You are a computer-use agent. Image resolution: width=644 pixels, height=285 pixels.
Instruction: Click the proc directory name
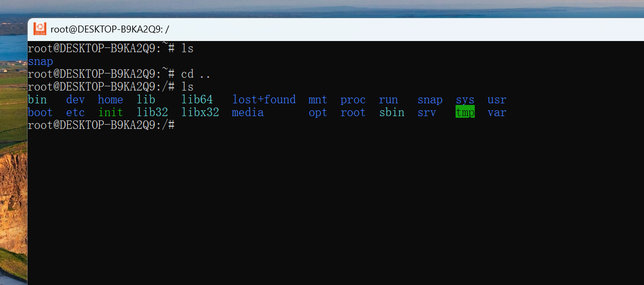click(x=353, y=100)
